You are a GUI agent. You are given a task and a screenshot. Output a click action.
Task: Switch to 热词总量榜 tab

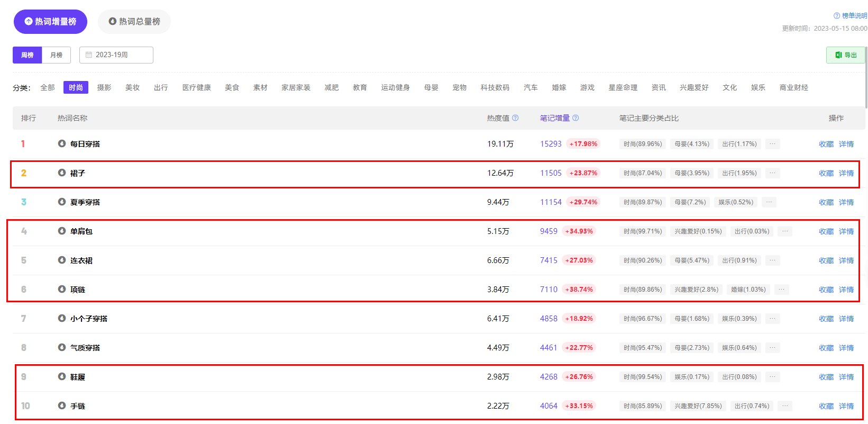134,22
